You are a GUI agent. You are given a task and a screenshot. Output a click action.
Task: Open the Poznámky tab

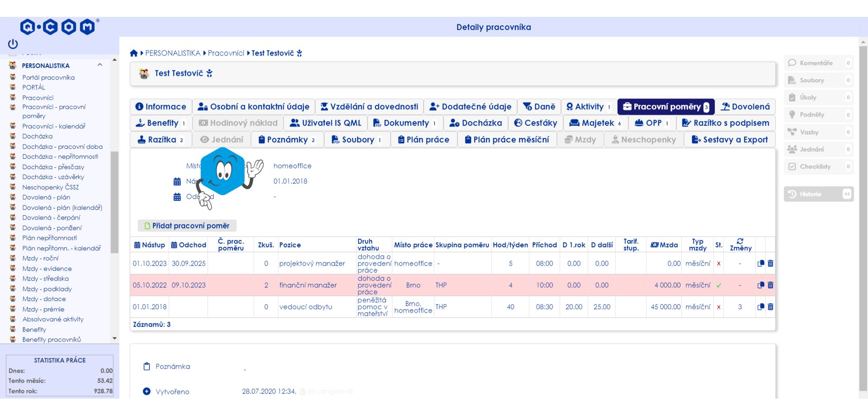point(288,140)
